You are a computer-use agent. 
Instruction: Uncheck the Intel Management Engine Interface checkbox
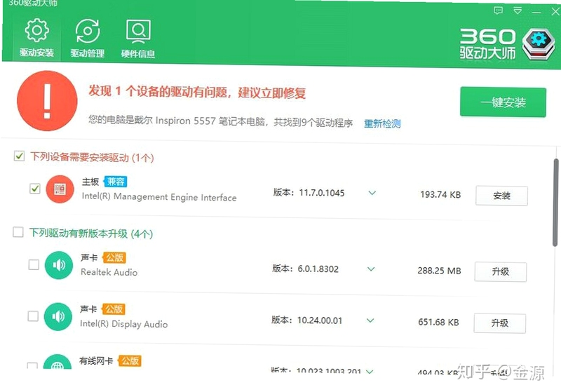(34, 189)
